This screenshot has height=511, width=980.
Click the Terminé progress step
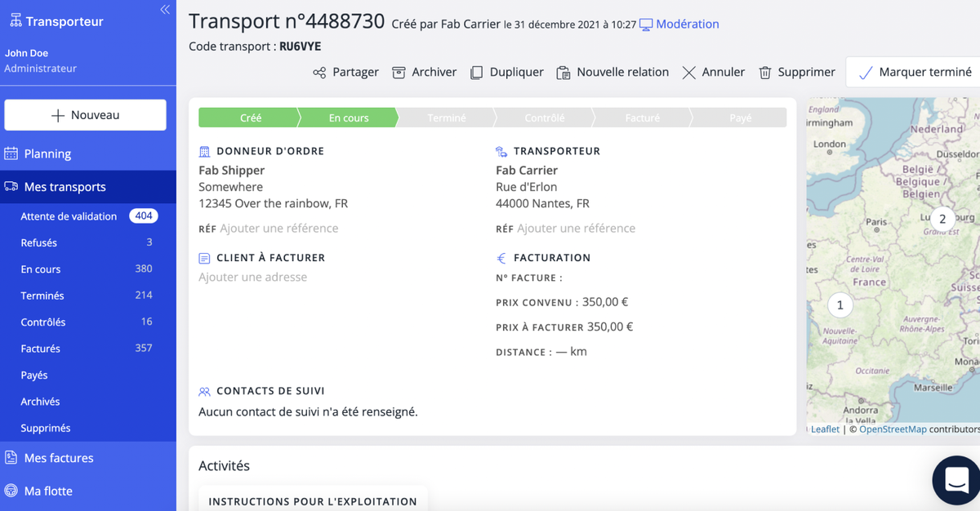click(447, 118)
